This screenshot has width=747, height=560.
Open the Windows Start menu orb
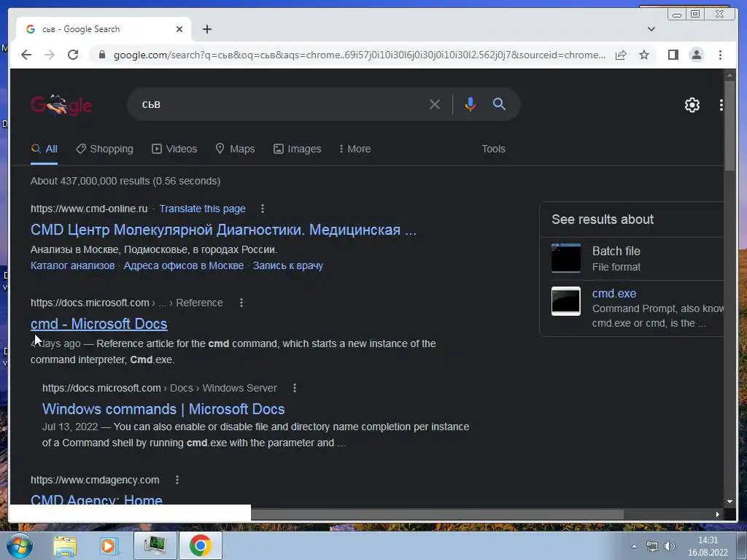coord(19,545)
